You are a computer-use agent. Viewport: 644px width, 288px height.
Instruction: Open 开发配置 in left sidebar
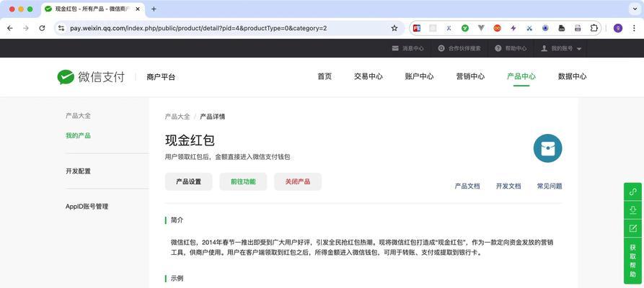coord(78,171)
